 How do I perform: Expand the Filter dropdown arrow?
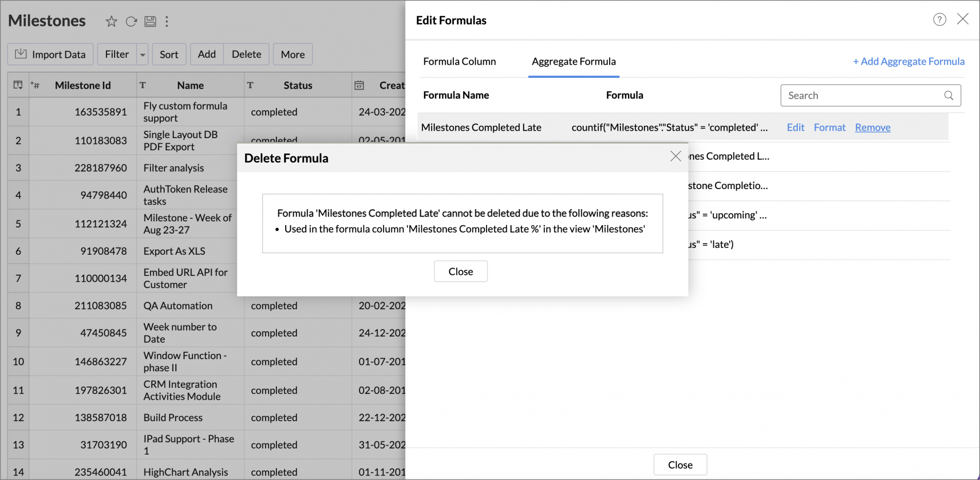coord(143,55)
